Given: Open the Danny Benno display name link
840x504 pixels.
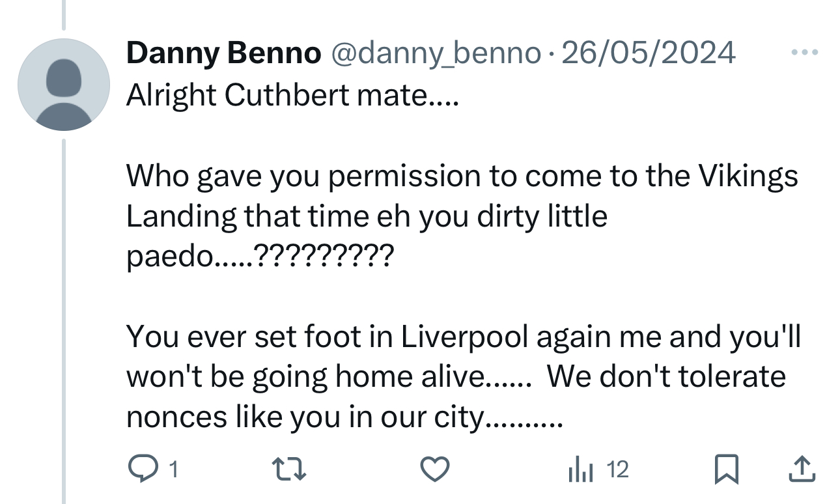Looking at the screenshot, I should 223,53.
